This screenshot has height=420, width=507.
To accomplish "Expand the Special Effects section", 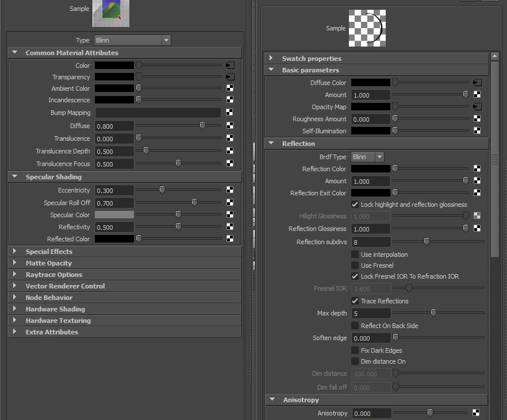I will (x=14, y=251).
